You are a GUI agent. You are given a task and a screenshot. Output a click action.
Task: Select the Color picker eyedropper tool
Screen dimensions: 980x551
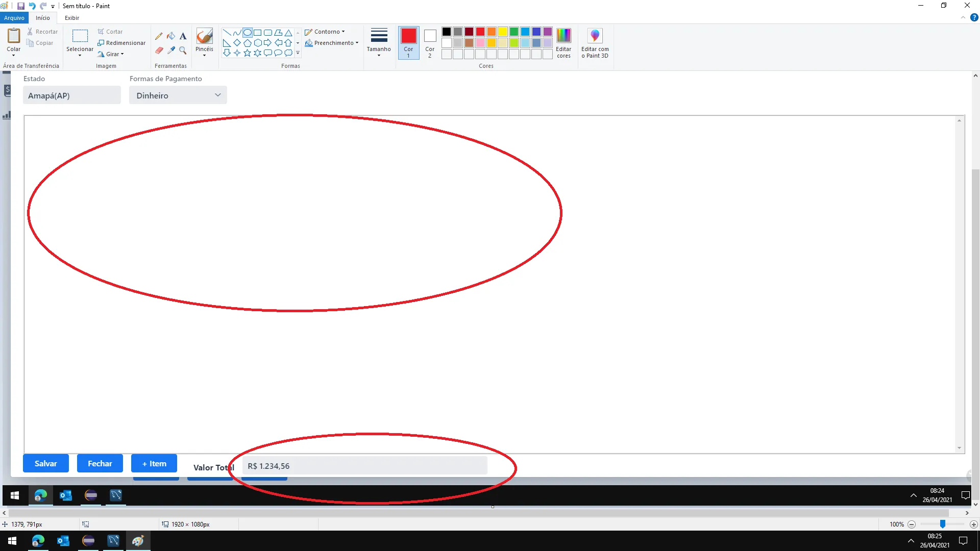coord(171,51)
